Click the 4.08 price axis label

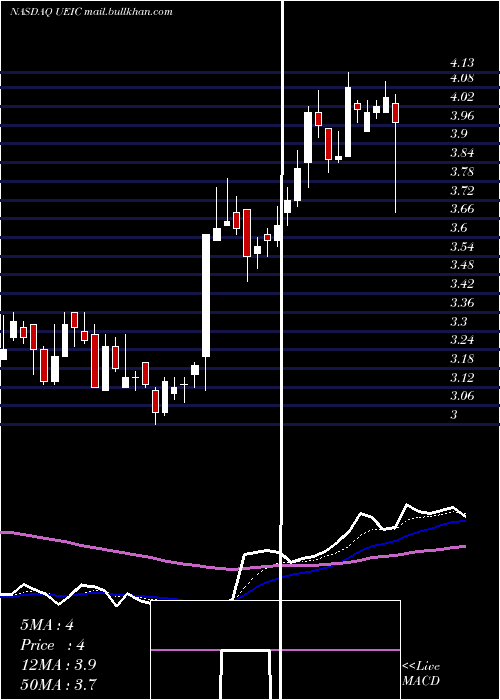coord(462,79)
